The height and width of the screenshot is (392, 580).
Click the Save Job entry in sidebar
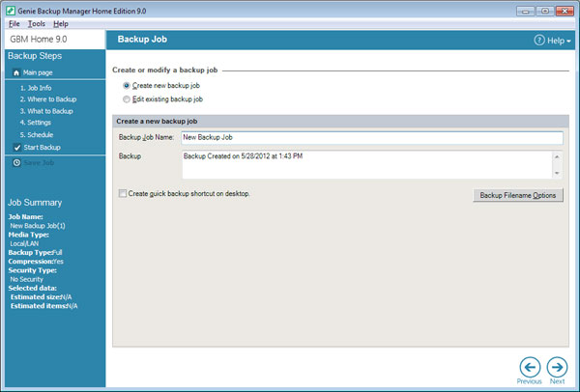click(x=39, y=163)
